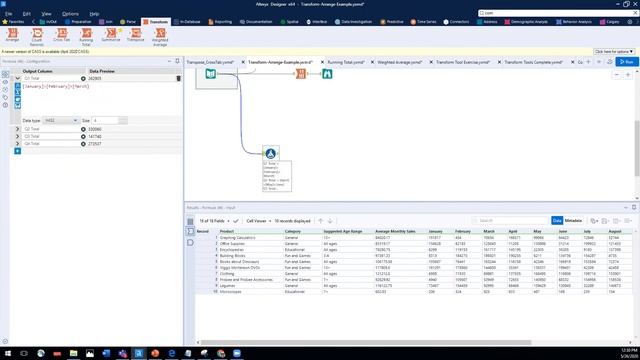640x360 pixels.
Task: Go to previous record with up arrow
Action: tap(320, 221)
